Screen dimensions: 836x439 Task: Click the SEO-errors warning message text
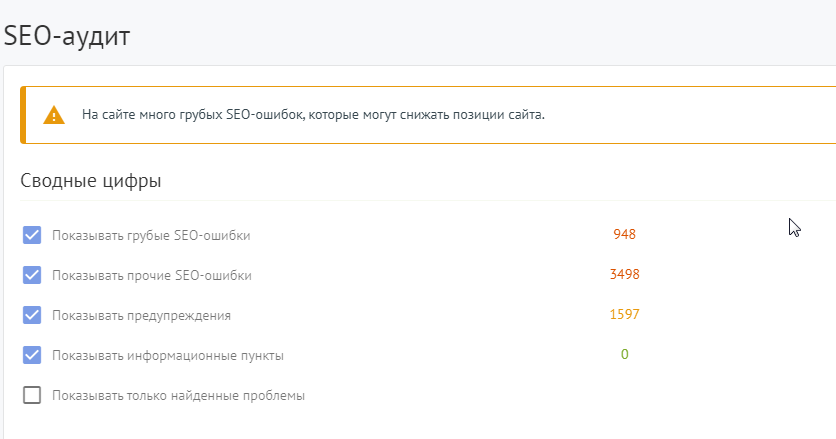(313, 115)
